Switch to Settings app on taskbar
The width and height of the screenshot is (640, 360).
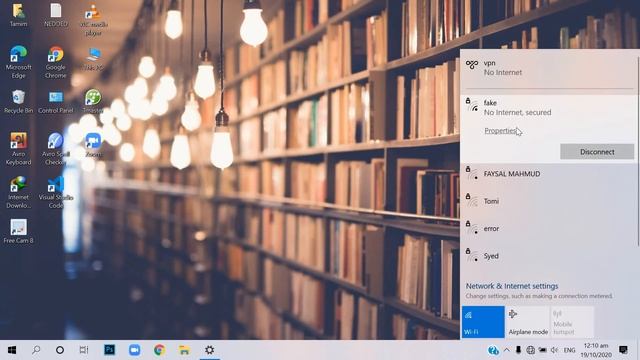[209, 350]
